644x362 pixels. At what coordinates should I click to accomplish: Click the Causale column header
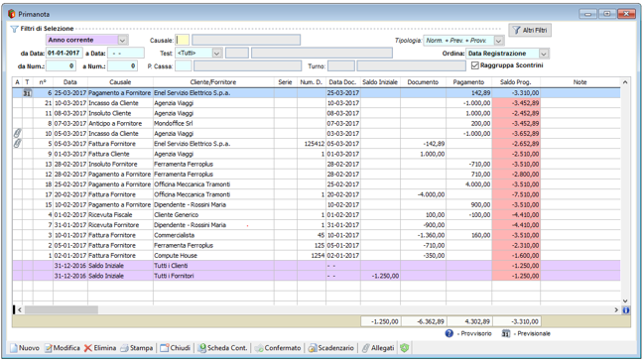(120, 82)
